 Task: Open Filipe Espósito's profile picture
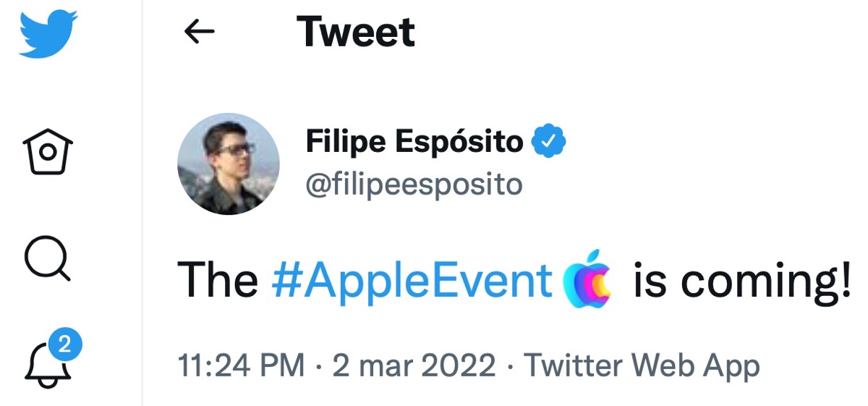point(228,164)
